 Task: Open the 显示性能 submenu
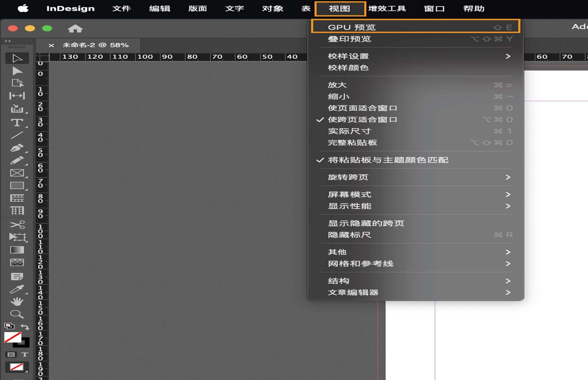pyautogui.click(x=349, y=206)
